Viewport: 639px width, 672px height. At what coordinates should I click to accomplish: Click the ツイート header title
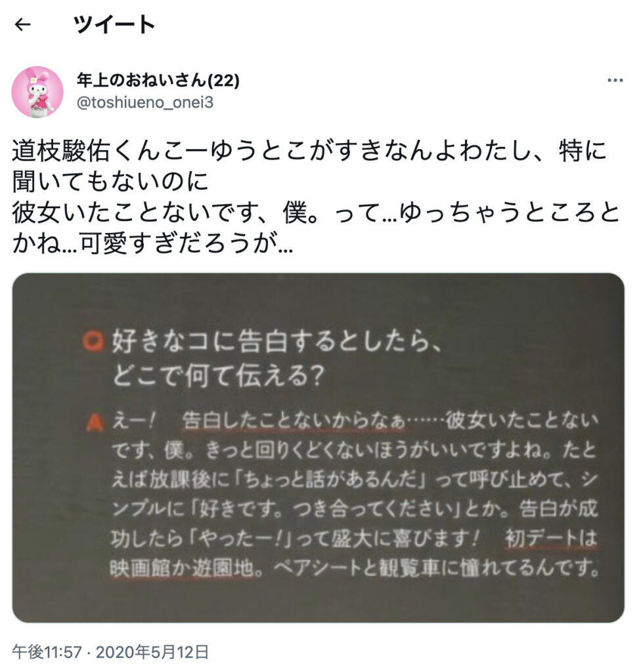point(114,24)
